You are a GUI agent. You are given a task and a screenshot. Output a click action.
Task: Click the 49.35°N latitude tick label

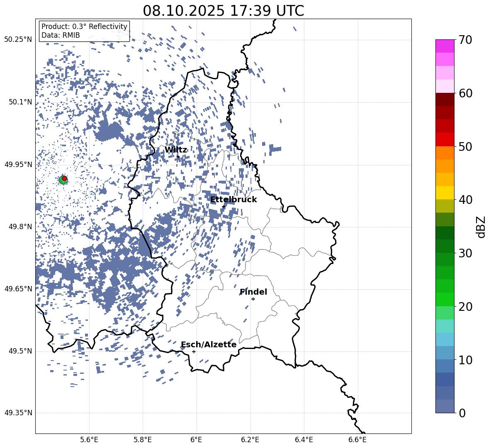click(x=18, y=413)
